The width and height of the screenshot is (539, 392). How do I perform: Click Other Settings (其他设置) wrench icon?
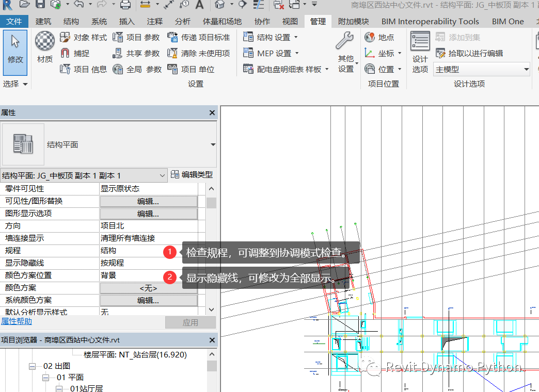point(345,41)
